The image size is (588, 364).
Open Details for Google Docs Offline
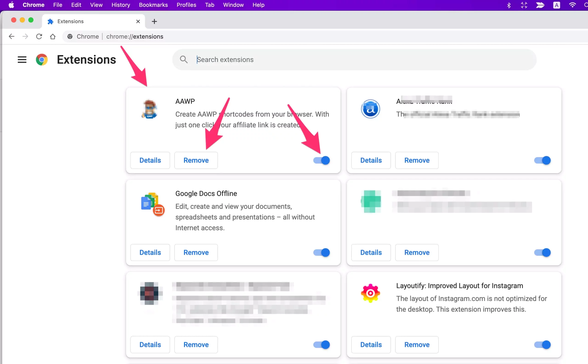pyautogui.click(x=150, y=253)
